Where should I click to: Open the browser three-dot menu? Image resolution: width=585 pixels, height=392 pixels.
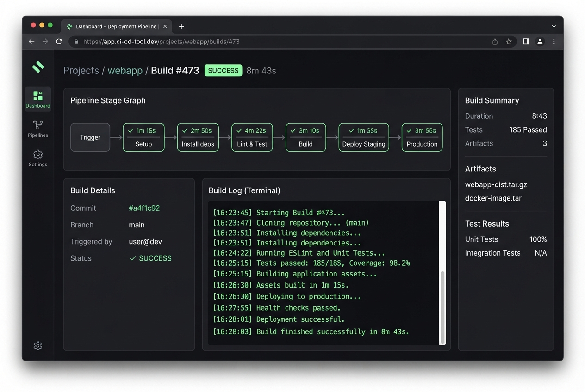click(x=554, y=42)
